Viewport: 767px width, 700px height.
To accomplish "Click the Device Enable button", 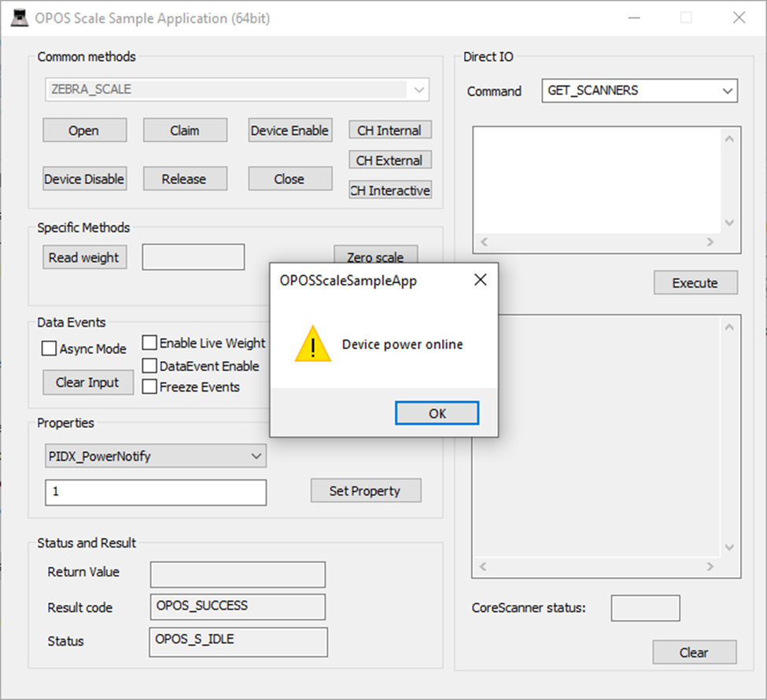I will (290, 130).
